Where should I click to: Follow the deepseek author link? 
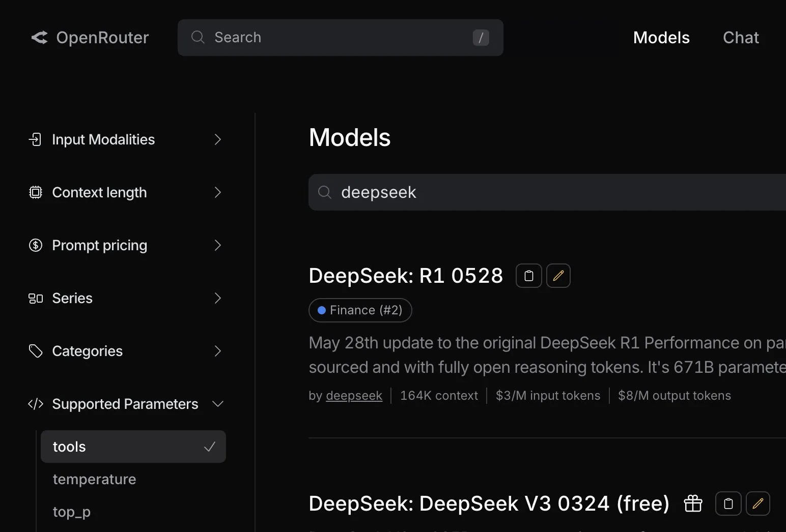click(354, 396)
